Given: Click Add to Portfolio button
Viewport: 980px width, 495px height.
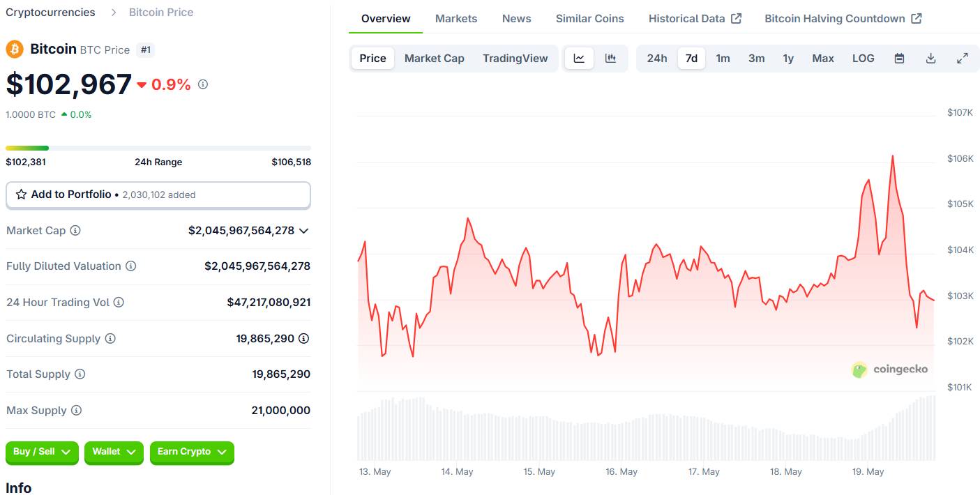Looking at the screenshot, I should point(158,195).
